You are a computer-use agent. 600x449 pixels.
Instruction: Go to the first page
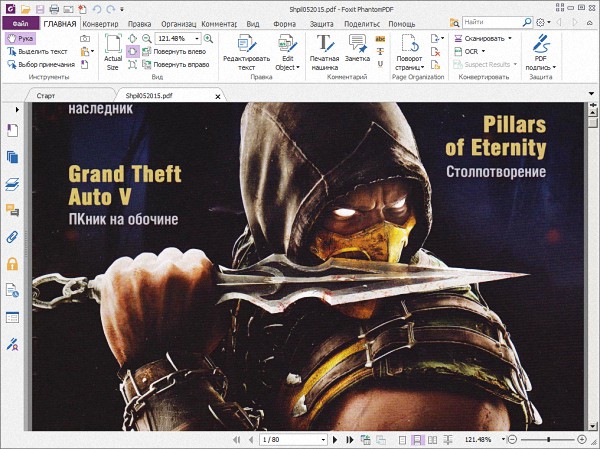[236, 440]
